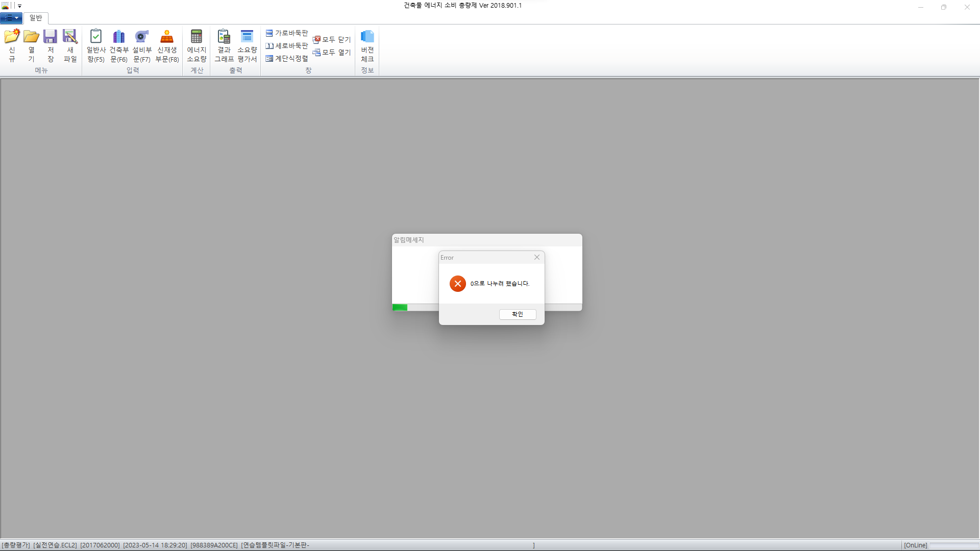Select 계단식정렬 cascade option
Viewport: 980px width, 551px height.
(x=287, y=59)
